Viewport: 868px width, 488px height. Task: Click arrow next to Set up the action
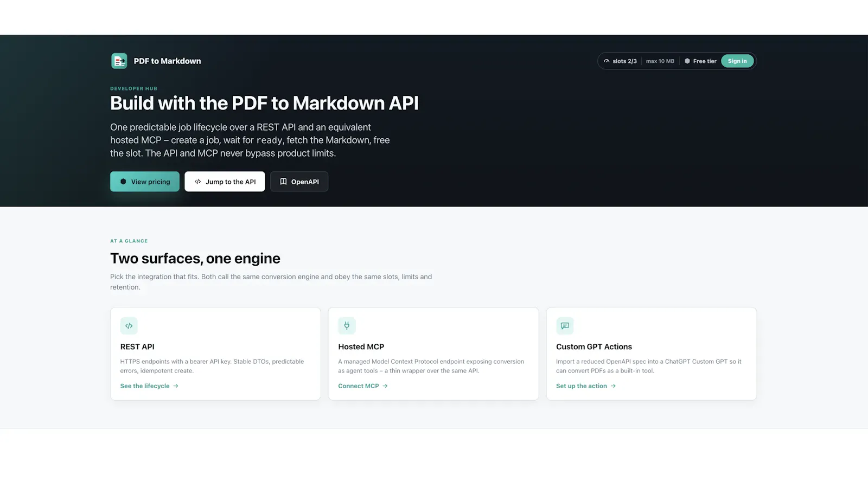point(613,386)
